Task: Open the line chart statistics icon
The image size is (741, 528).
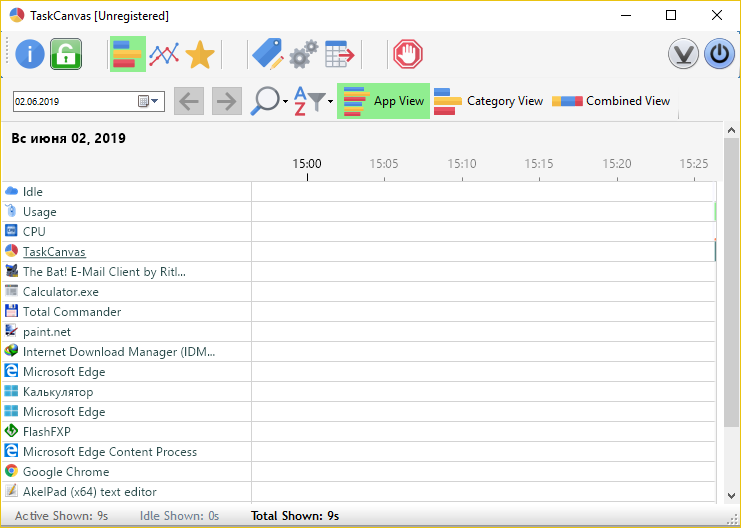Action: point(164,54)
